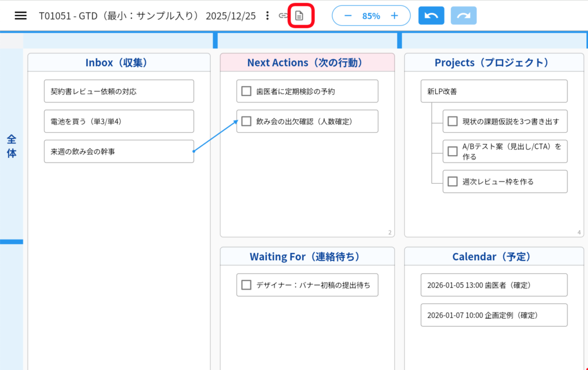
Task: Tick the 現状の課題仮説を3つ書き出す checkbox
Action: (x=452, y=121)
